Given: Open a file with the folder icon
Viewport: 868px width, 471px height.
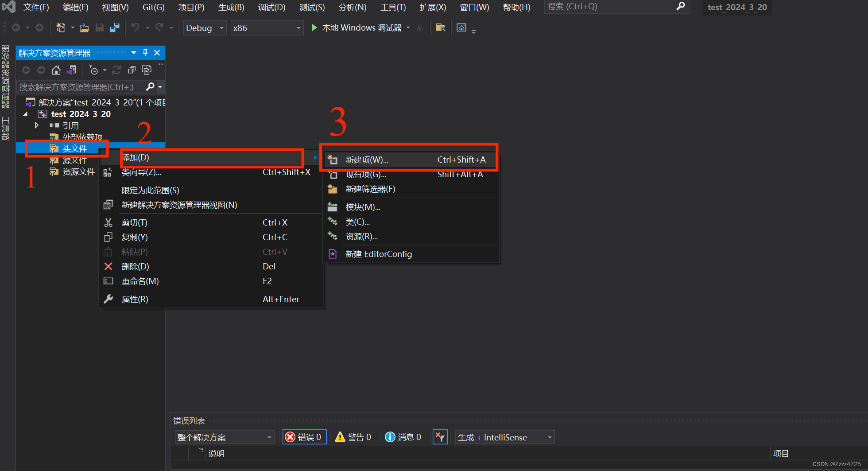Looking at the screenshot, I should tap(84, 27).
